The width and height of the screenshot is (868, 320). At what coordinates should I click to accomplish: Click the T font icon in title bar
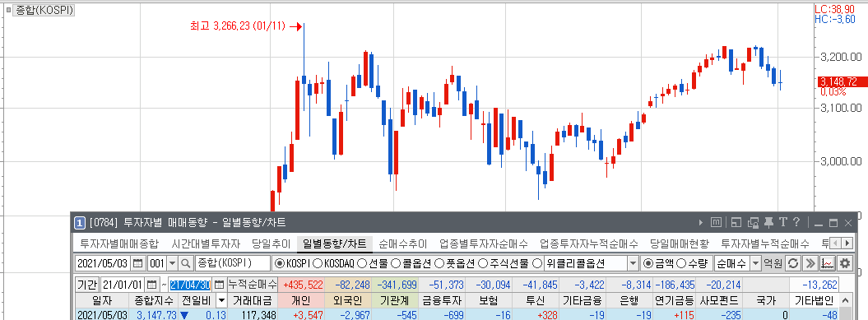point(782,223)
